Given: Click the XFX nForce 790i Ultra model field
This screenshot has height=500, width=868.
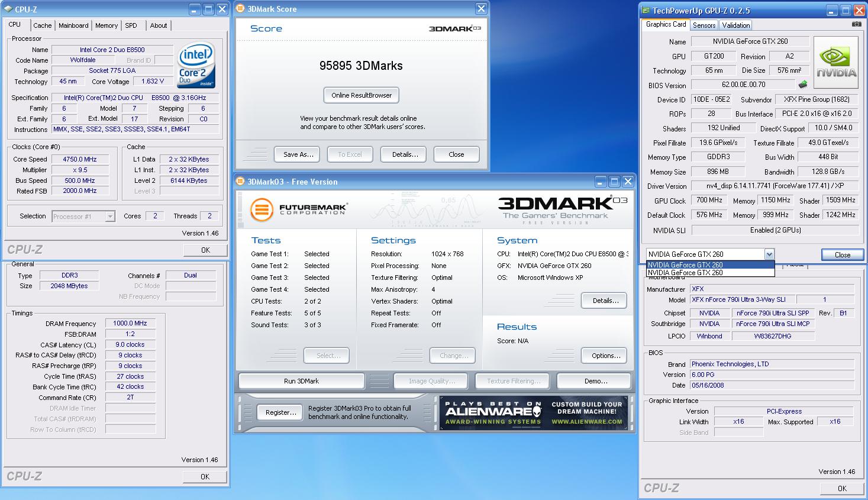Looking at the screenshot, I should coord(742,299).
